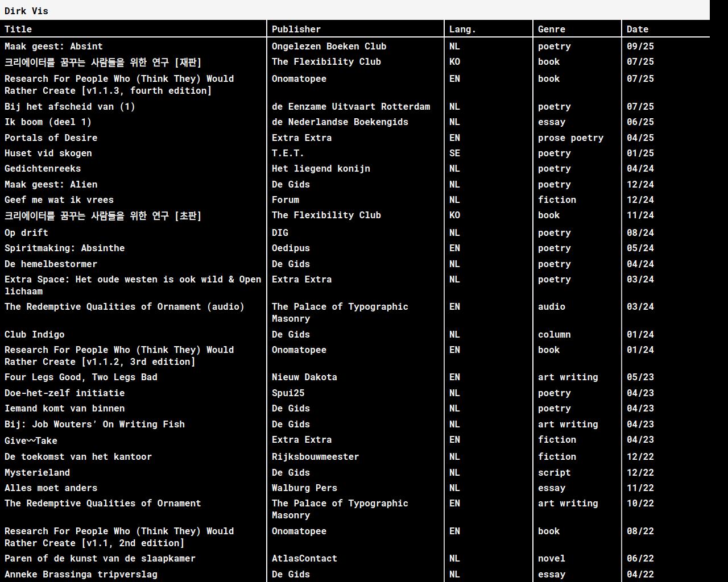Open 'Paren of de kunst van de slaapkamer'

[x=100, y=559]
